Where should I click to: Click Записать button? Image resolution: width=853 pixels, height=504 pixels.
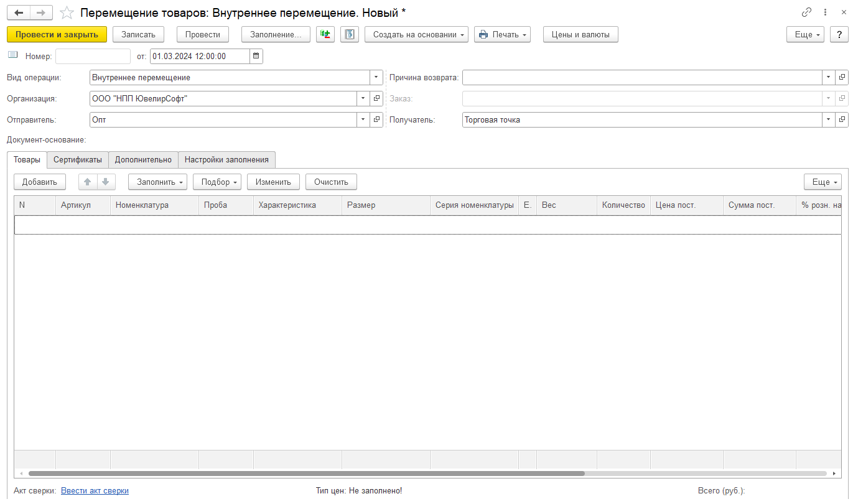tap(138, 34)
